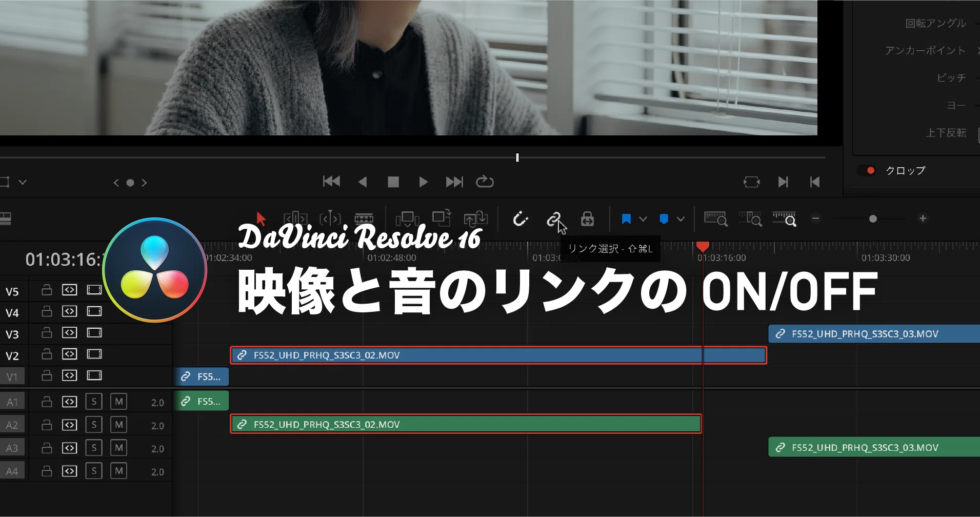
Task: Disable video track V3 filmstrip icon
Action: (94, 333)
